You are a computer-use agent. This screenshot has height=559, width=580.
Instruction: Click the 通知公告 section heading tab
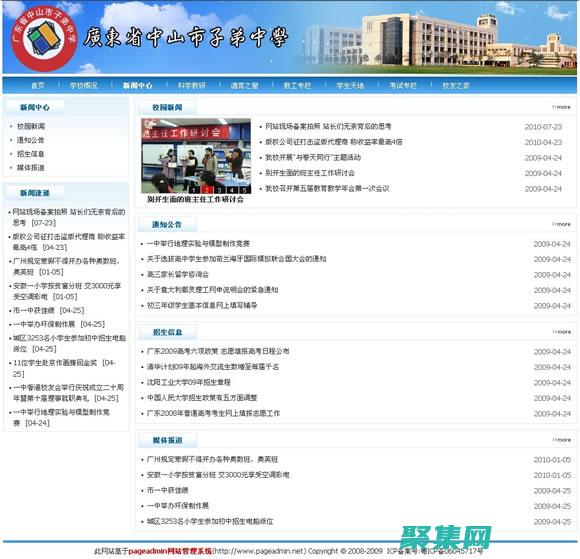point(167,224)
